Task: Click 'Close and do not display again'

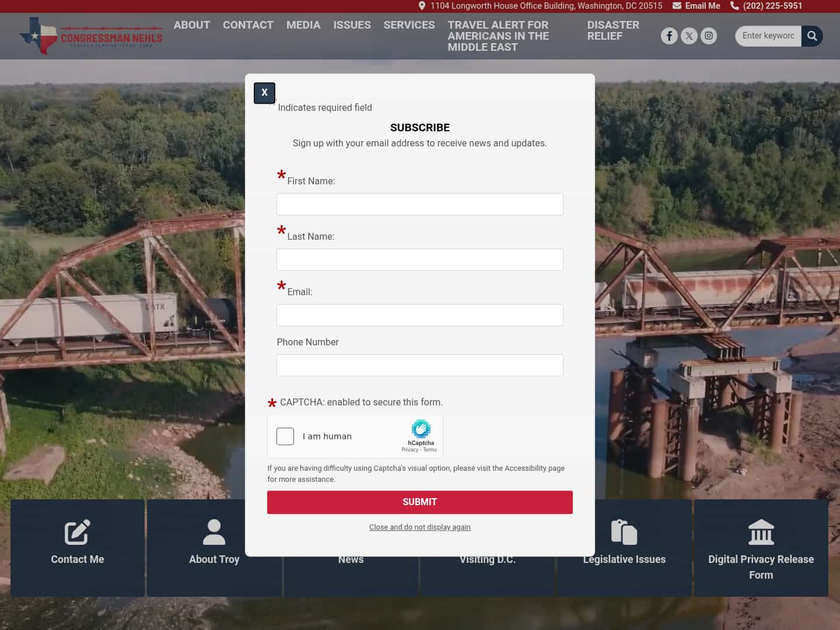Action: pyautogui.click(x=420, y=527)
